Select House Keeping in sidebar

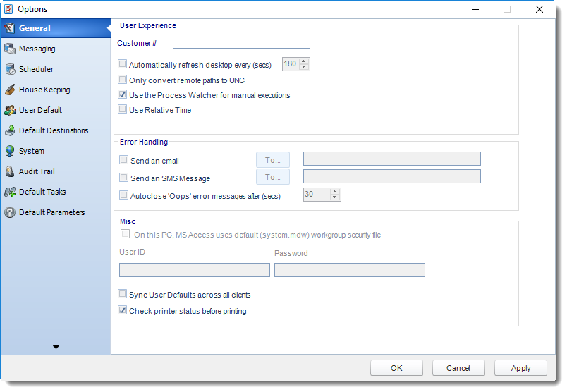pos(56,90)
